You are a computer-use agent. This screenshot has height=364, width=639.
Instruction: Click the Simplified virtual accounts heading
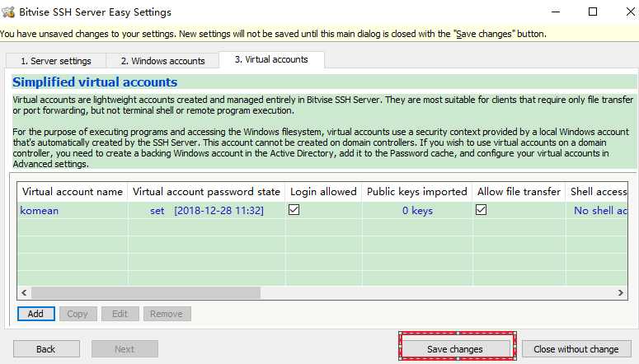click(x=95, y=82)
